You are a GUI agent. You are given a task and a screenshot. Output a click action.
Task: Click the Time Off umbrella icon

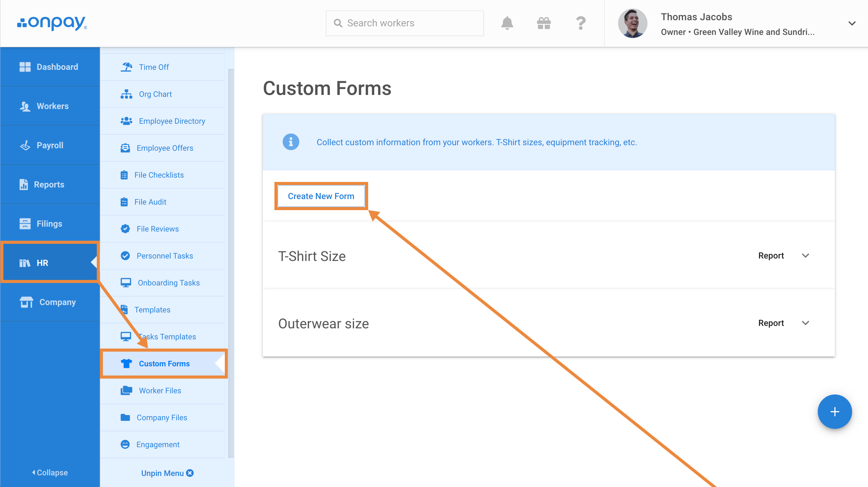[126, 67]
